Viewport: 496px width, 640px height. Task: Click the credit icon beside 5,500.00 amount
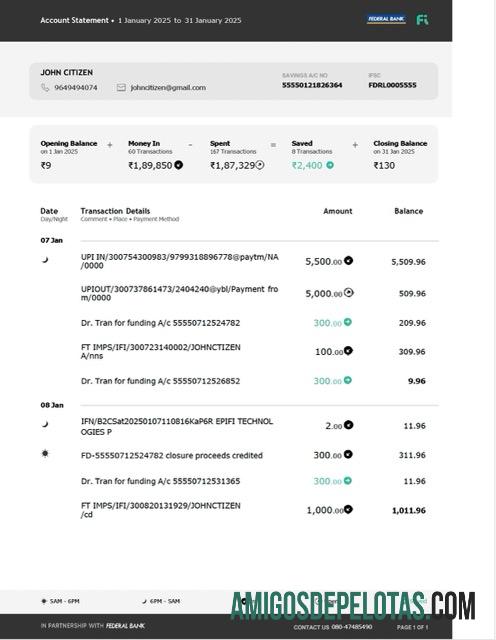click(x=348, y=260)
